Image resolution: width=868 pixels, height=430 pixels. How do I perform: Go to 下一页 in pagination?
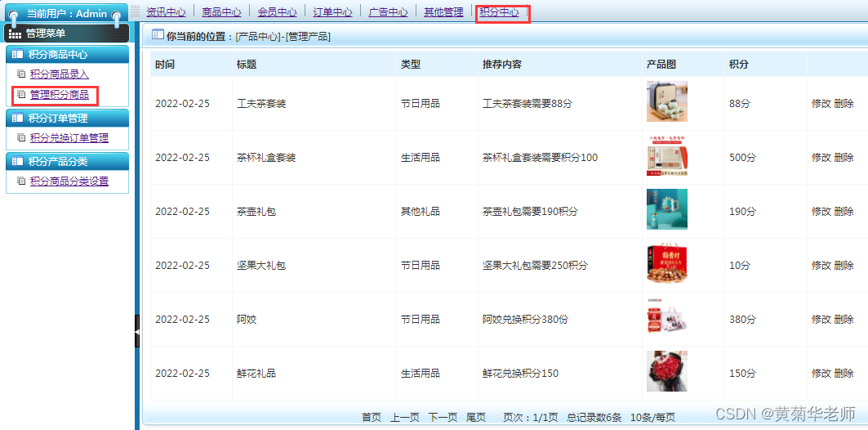[443, 417]
